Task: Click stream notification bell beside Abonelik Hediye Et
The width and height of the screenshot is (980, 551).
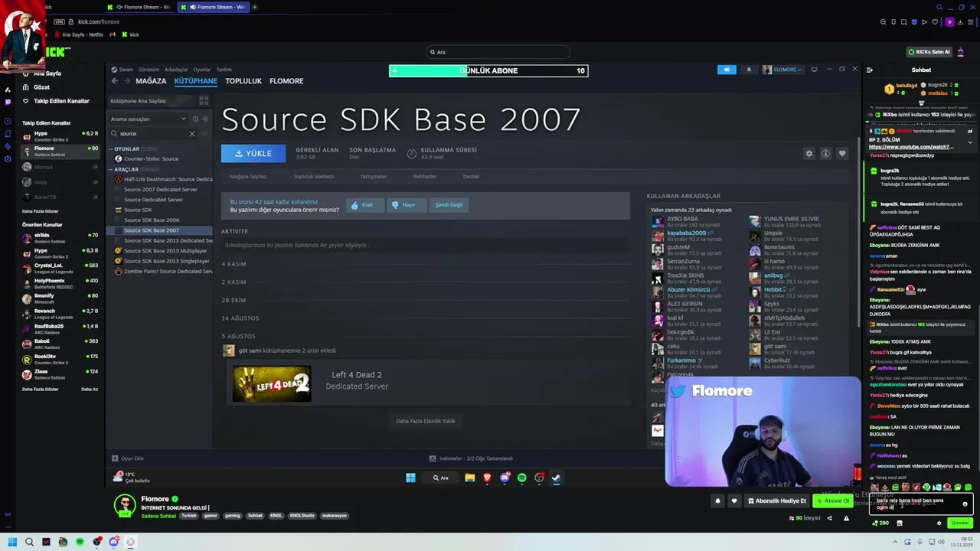Action: pos(717,501)
